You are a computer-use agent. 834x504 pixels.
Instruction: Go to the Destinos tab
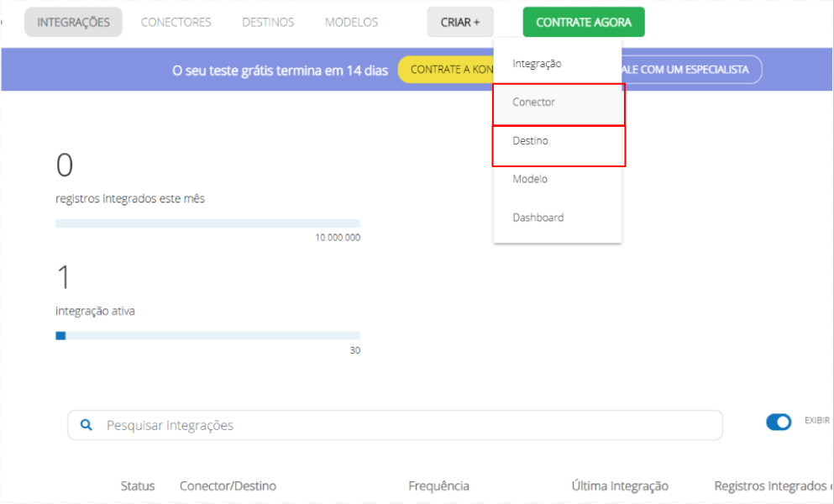click(268, 23)
